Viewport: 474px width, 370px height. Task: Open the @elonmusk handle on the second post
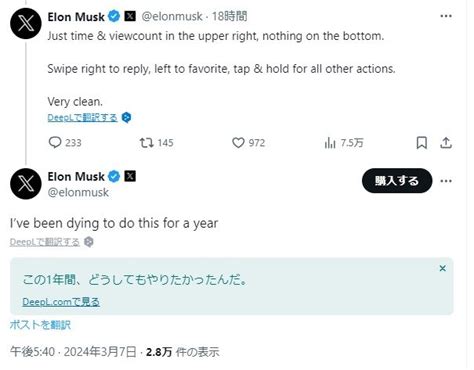[x=78, y=192]
